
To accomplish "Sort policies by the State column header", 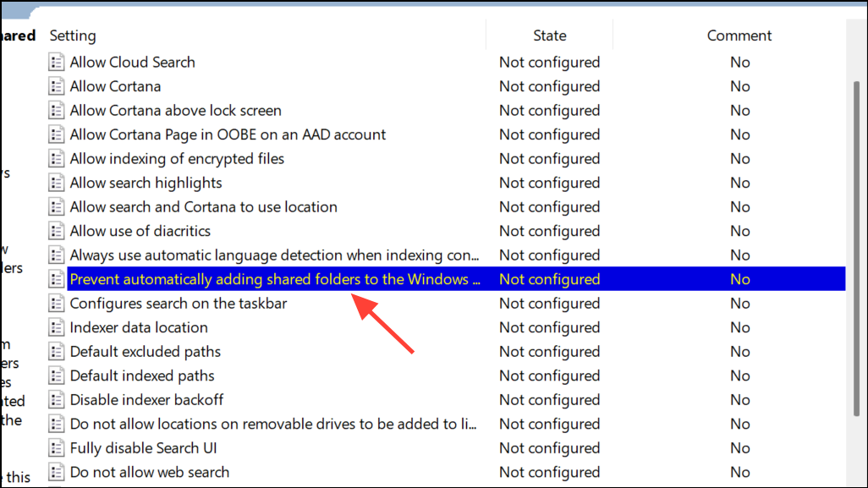I will tap(549, 36).
